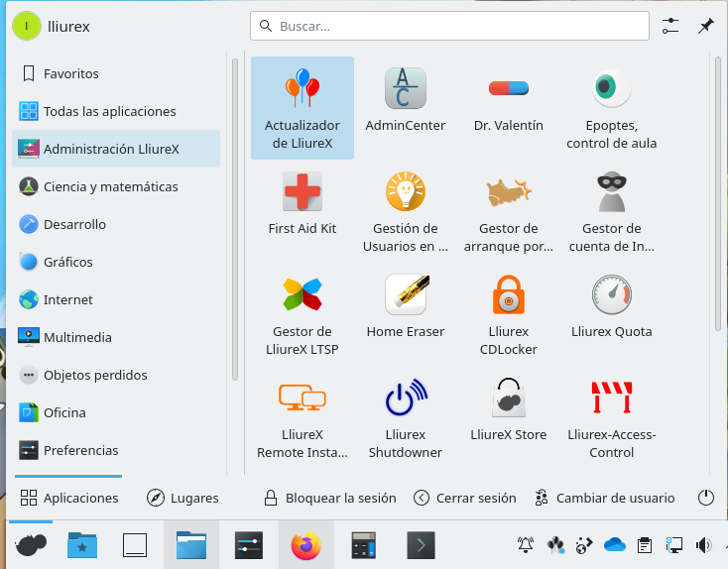Open Lliurex-Access-Control app
The height and width of the screenshot is (569, 728).
[x=611, y=415]
